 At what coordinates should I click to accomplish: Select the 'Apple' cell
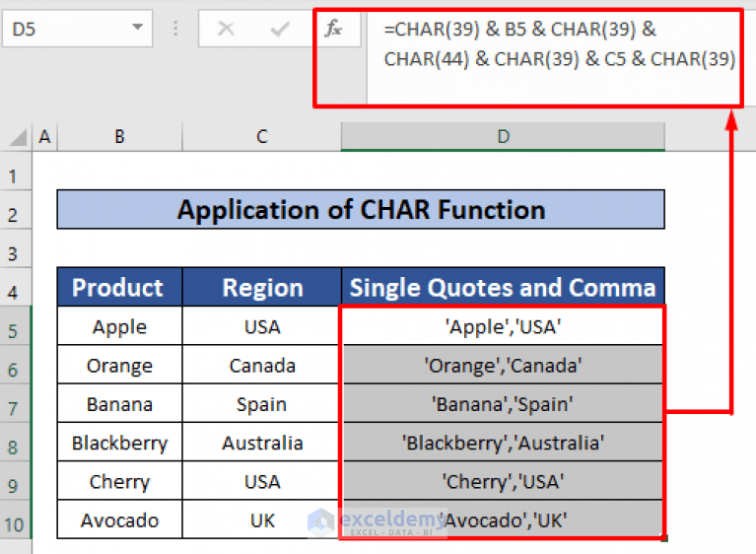coord(119,326)
